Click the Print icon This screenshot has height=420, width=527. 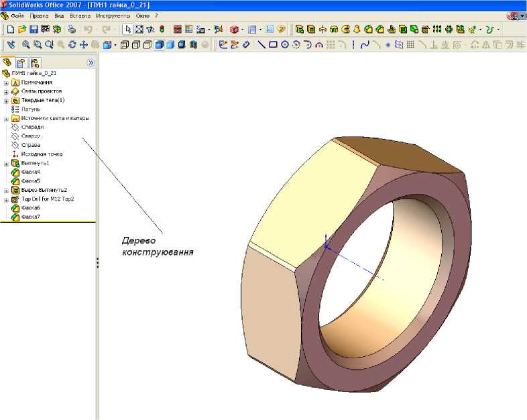pyautogui.click(x=72, y=30)
